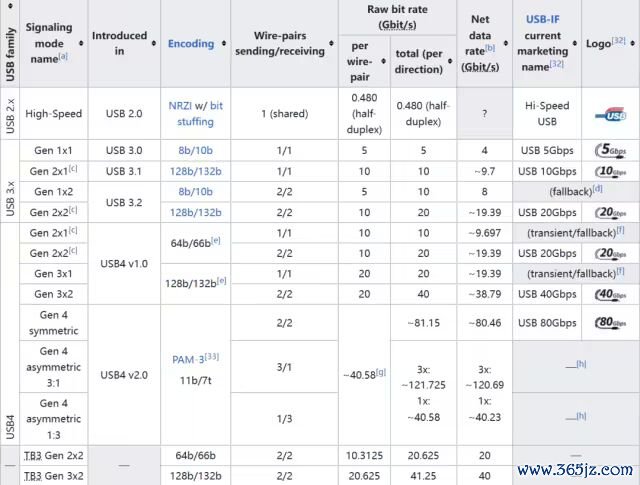The height and width of the screenshot is (485, 640).
Task: Open footnote [b] after Net data rate
Action: point(490,48)
